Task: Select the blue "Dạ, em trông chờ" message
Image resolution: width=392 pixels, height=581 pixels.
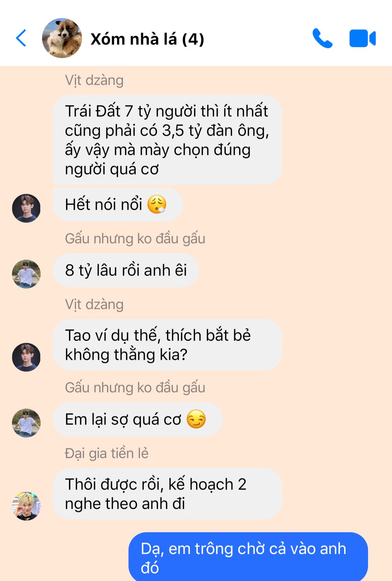Action: [x=248, y=557]
